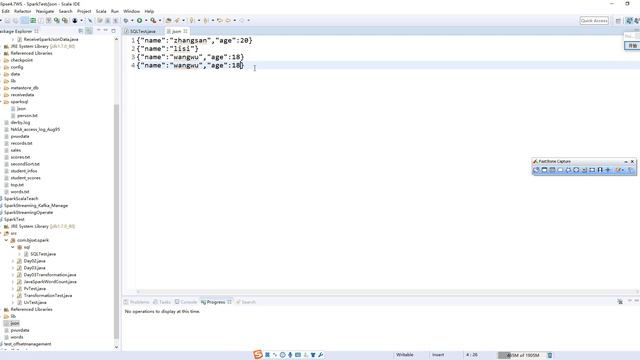The height and width of the screenshot is (360, 640).
Task: Select the test_offsetmanagement project
Action: coord(27,344)
